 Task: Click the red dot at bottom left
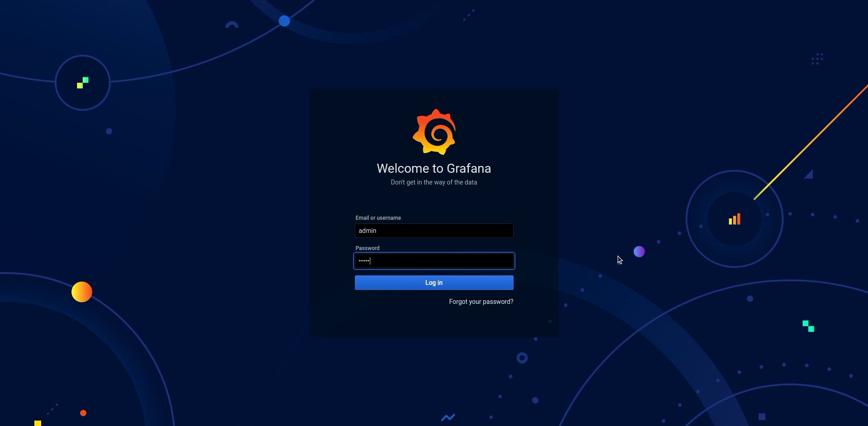click(83, 413)
